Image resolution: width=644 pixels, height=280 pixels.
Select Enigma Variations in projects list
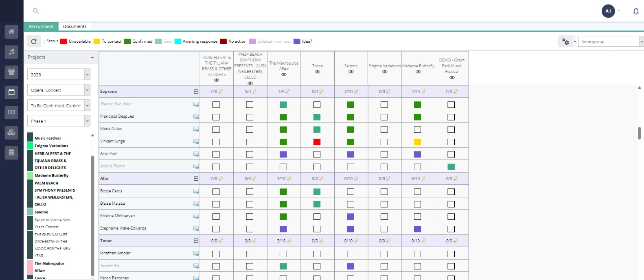51,146
